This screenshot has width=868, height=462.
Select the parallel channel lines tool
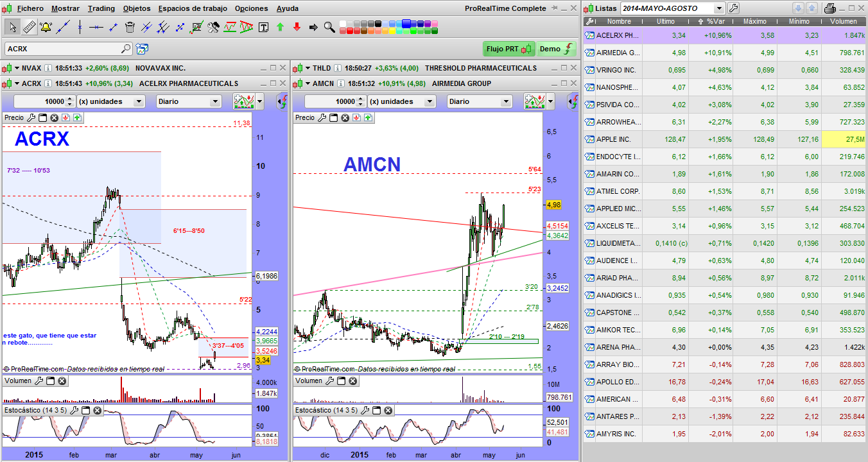click(x=146, y=27)
